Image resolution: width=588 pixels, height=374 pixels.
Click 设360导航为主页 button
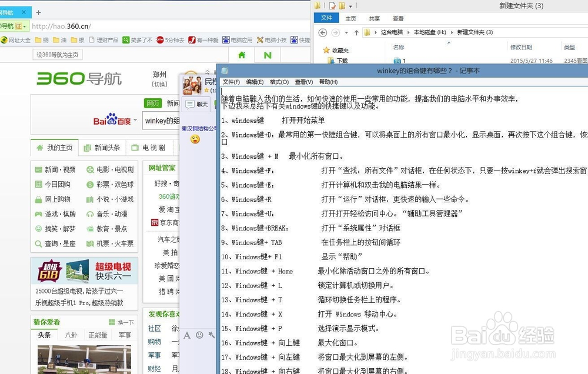58,55
